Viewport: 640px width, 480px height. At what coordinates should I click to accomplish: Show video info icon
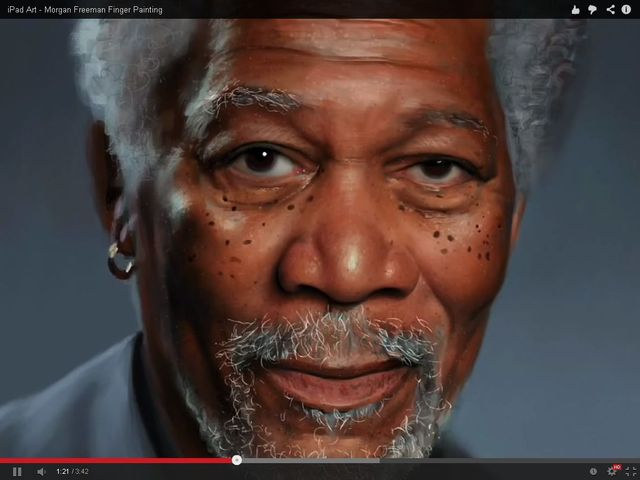pos(626,9)
